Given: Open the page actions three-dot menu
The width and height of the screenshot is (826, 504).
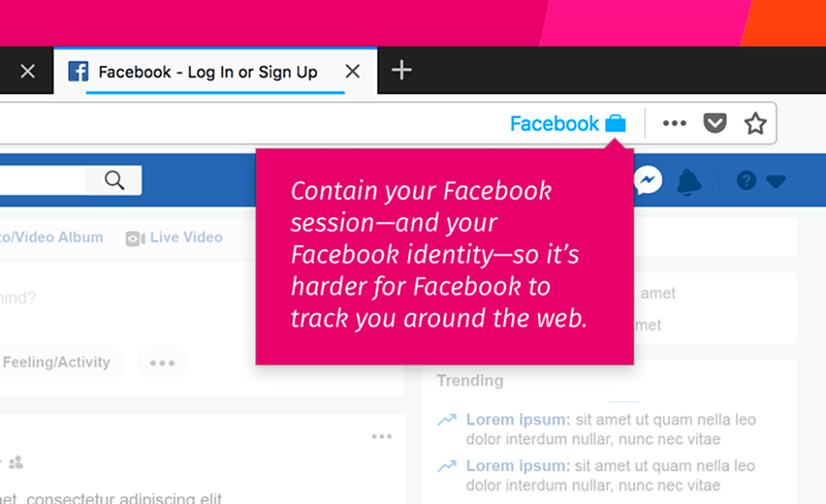Looking at the screenshot, I should pos(674,123).
